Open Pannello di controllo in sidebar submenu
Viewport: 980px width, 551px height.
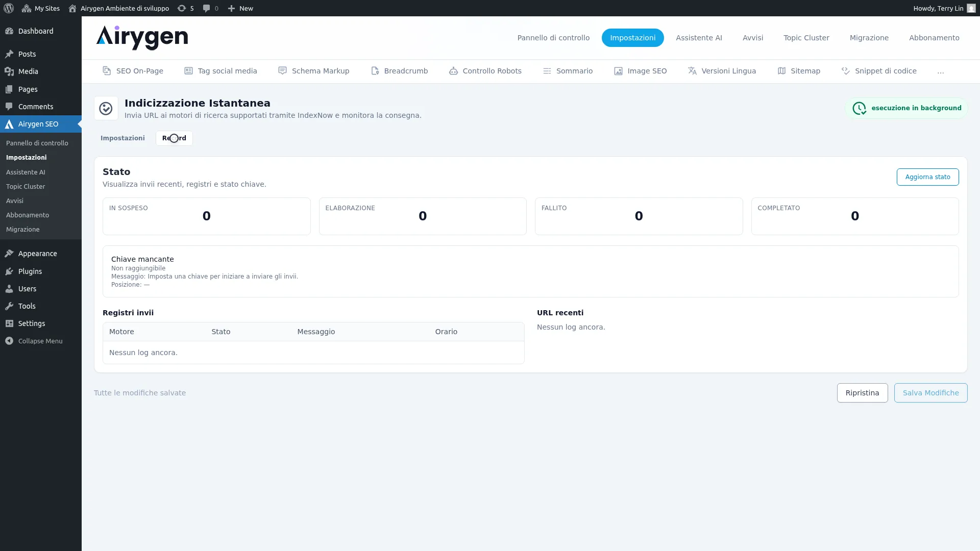click(x=37, y=143)
